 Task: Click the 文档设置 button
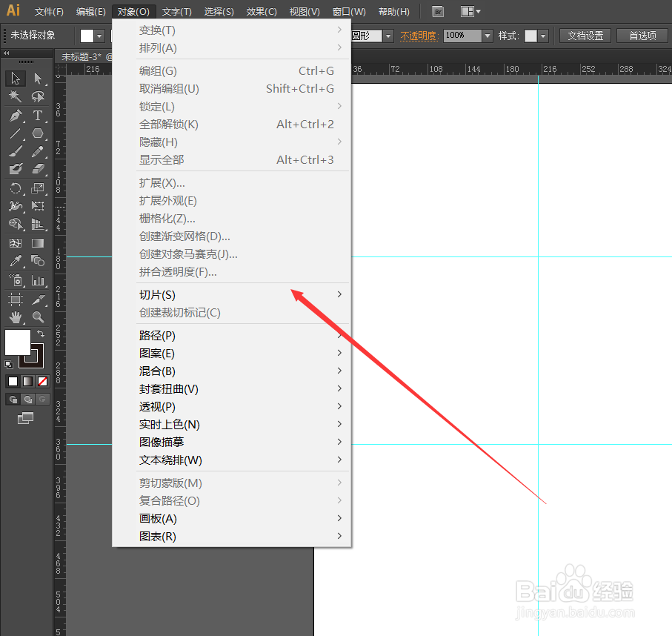585,36
